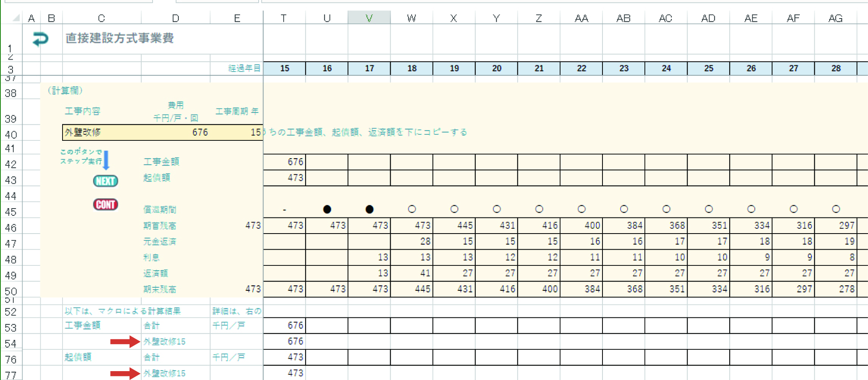Select the cost cell containing 676 in row 40
The width and height of the screenshot is (868, 380).
tap(176, 132)
